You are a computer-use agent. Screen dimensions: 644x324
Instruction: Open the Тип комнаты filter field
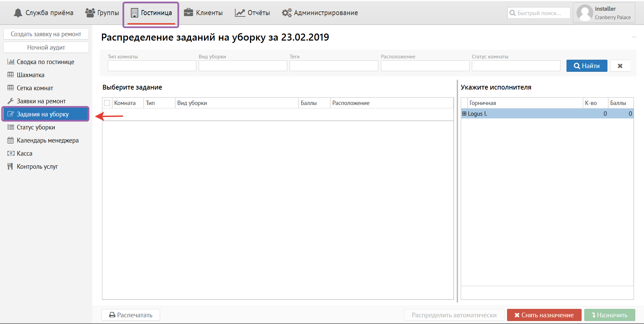point(152,66)
